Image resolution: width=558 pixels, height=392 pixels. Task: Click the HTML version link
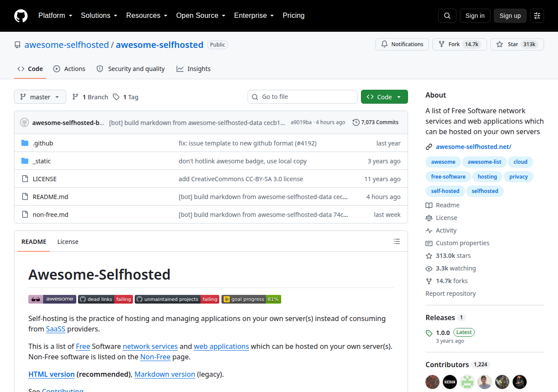[51, 374]
